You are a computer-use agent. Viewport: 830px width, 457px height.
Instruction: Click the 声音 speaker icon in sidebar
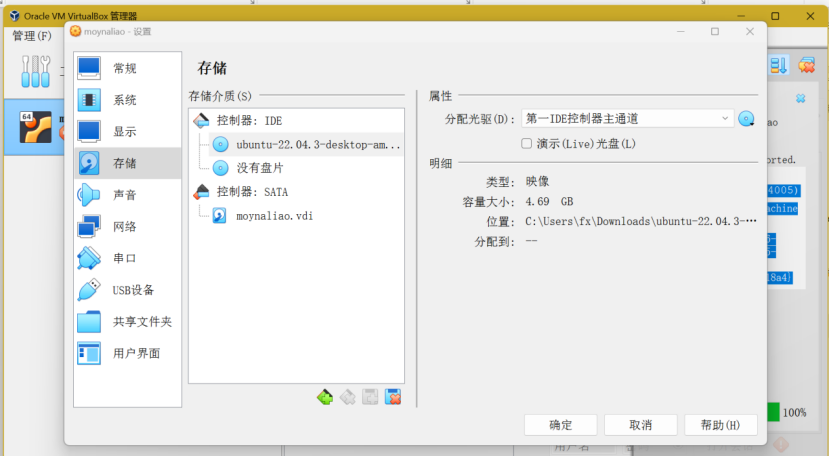pyautogui.click(x=89, y=195)
